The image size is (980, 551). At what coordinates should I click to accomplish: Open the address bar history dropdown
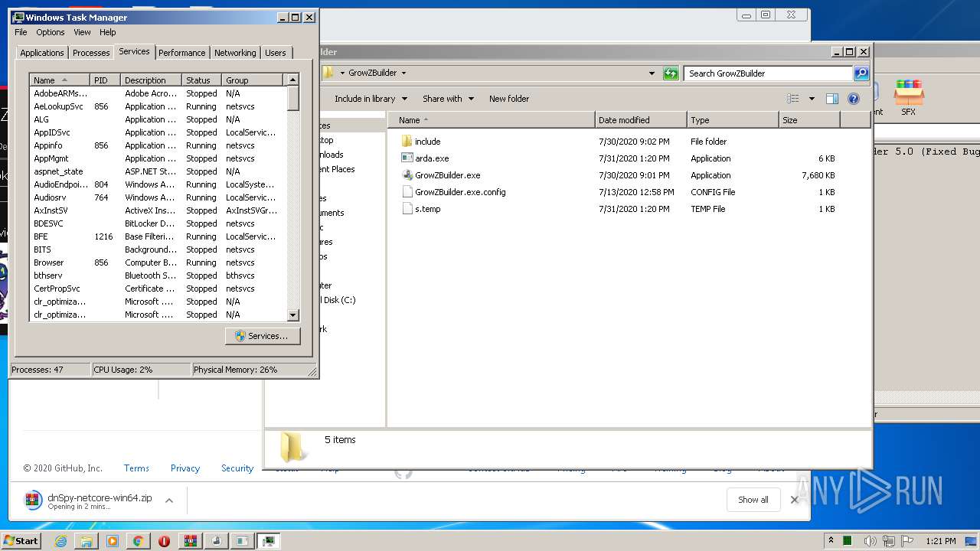(652, 73)
